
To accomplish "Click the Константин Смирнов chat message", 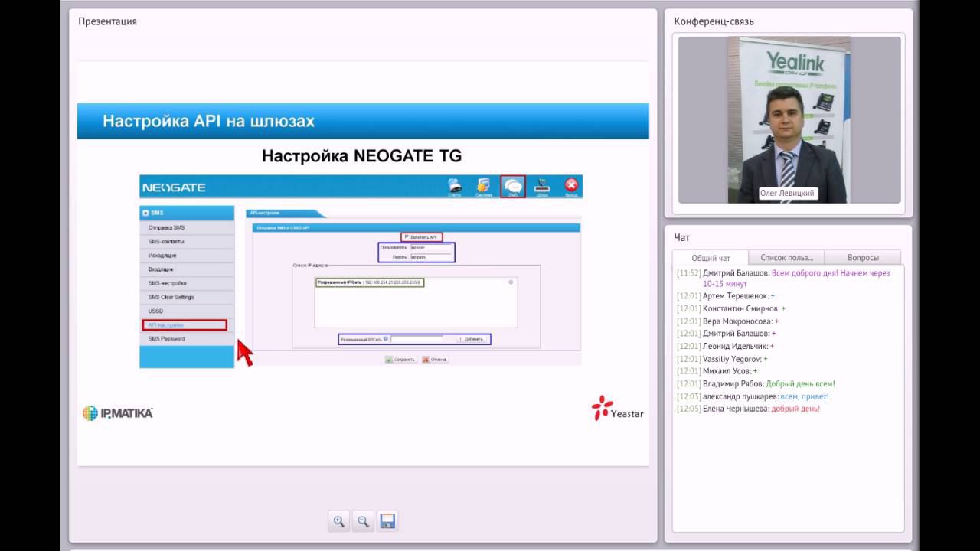I will [x=731, y=308].
